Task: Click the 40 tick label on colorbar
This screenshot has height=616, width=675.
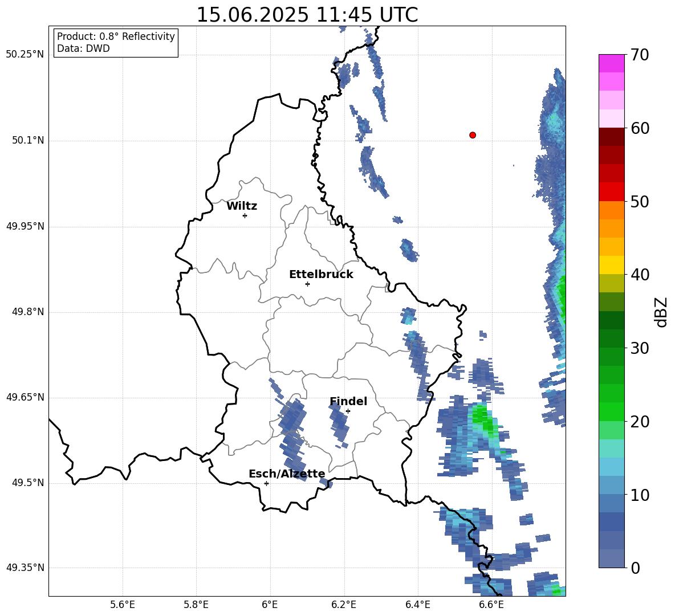Action: (x=639, y=275)
